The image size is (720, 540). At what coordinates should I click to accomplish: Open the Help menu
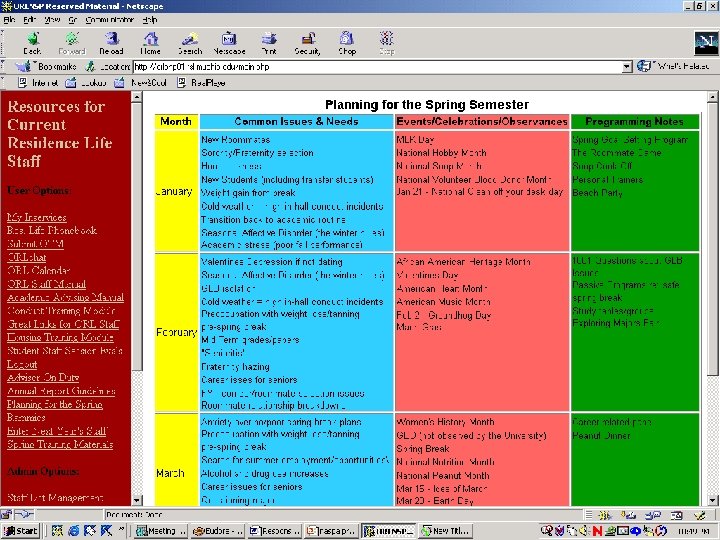pos(150,20)
